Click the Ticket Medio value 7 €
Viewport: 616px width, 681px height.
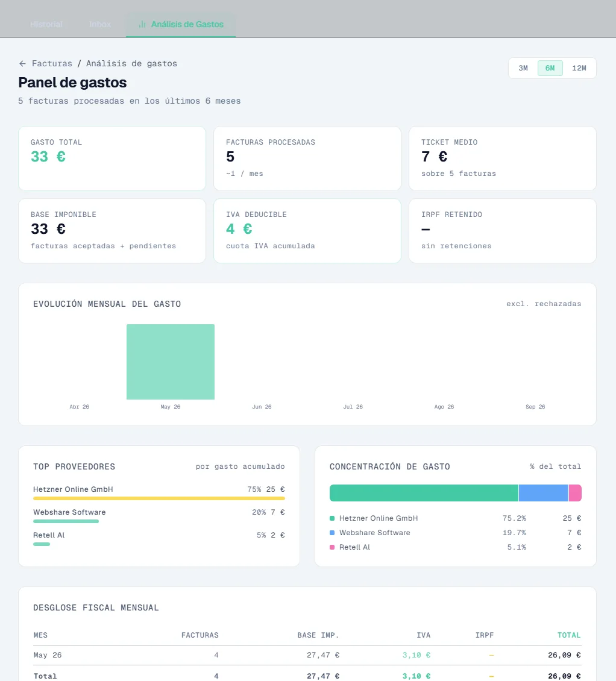pos(435,156)
